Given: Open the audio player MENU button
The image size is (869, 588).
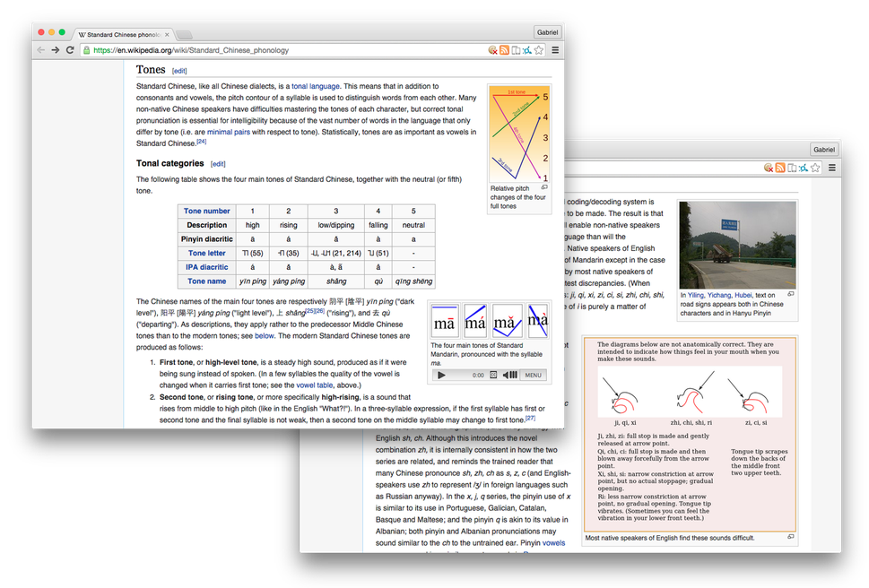Looking at the screenshot, I should (534, 375).
